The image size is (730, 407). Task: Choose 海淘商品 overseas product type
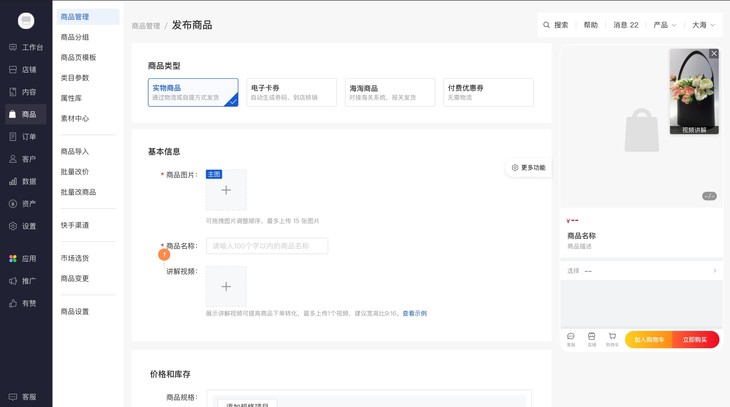coord(389,92)
